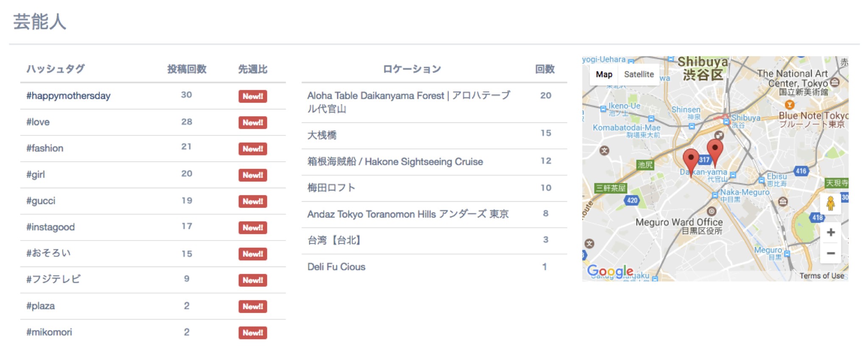Open the Terms of Use link

pos(821,276)
